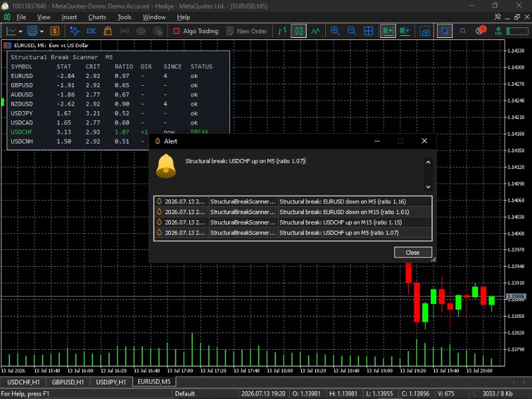Toggle Algo Trading on
532x399 pixels.
pos(196,31)
